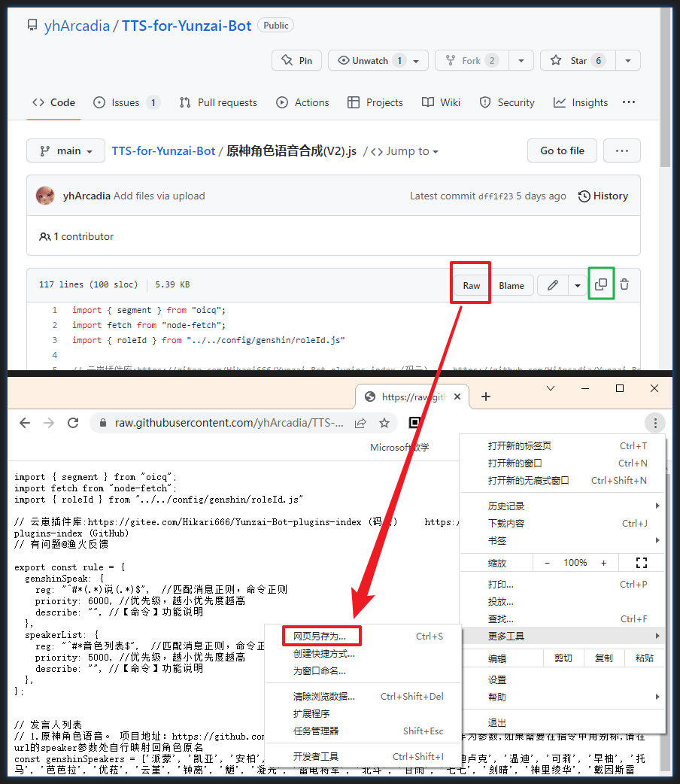Click the Fork button
Viewport: 680px width, 784px height.
(x=472, y=60)
